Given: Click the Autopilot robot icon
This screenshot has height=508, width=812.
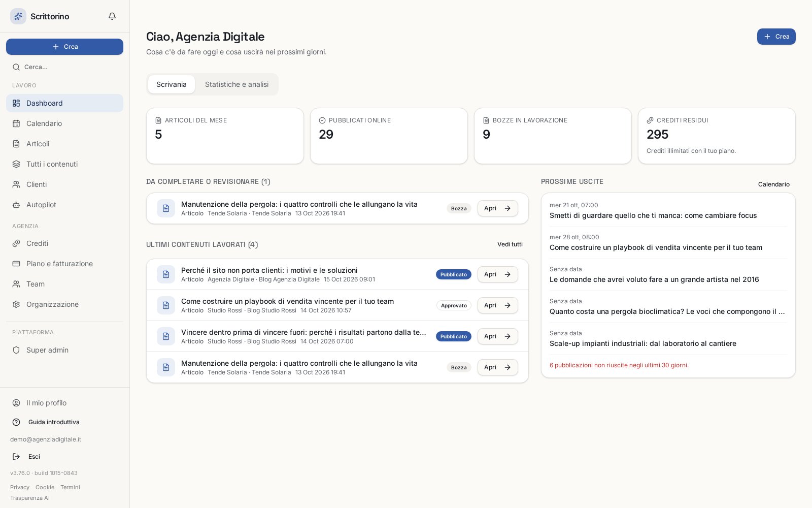Looking at the screenshot, I should [x=16, y=205].
